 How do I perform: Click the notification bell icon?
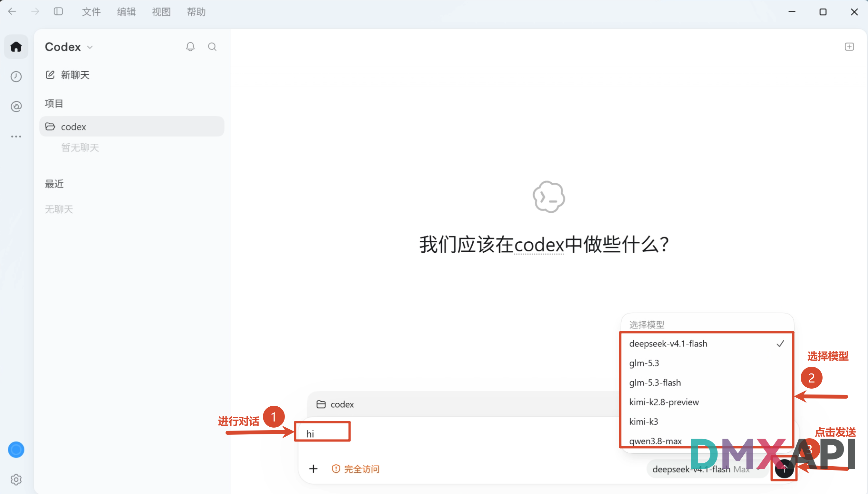pos(190,46)
